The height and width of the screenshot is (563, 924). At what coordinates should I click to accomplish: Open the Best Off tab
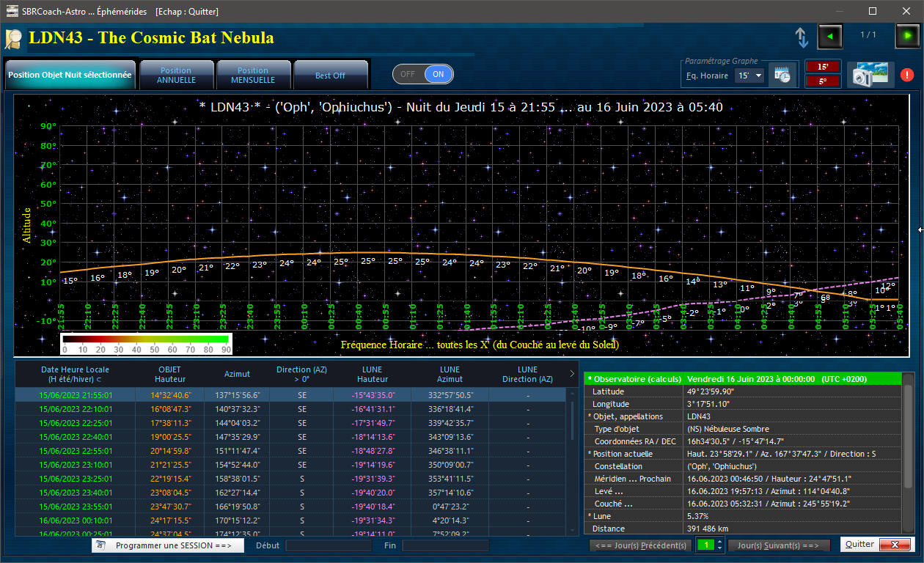pos(330,75)
